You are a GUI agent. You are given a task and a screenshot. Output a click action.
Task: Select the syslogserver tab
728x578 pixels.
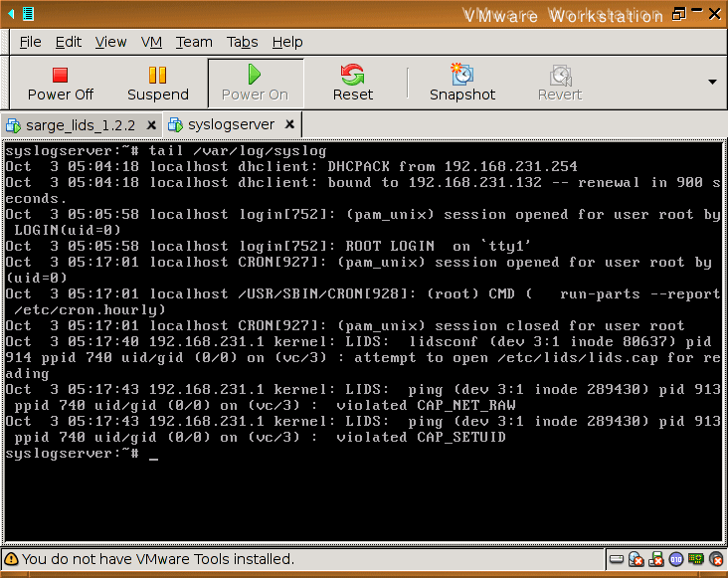coord(231,124)
